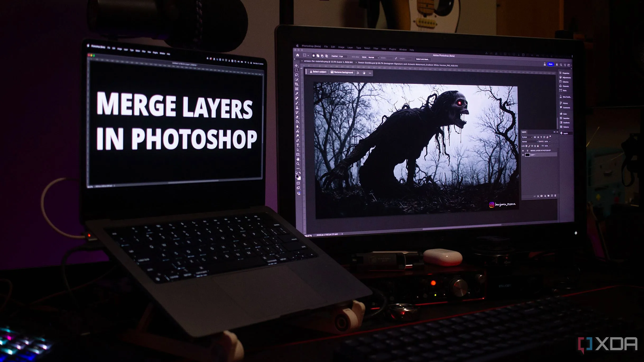Open the Paths panel
This screenshot has width=644, height=362.
click(566, 90)
